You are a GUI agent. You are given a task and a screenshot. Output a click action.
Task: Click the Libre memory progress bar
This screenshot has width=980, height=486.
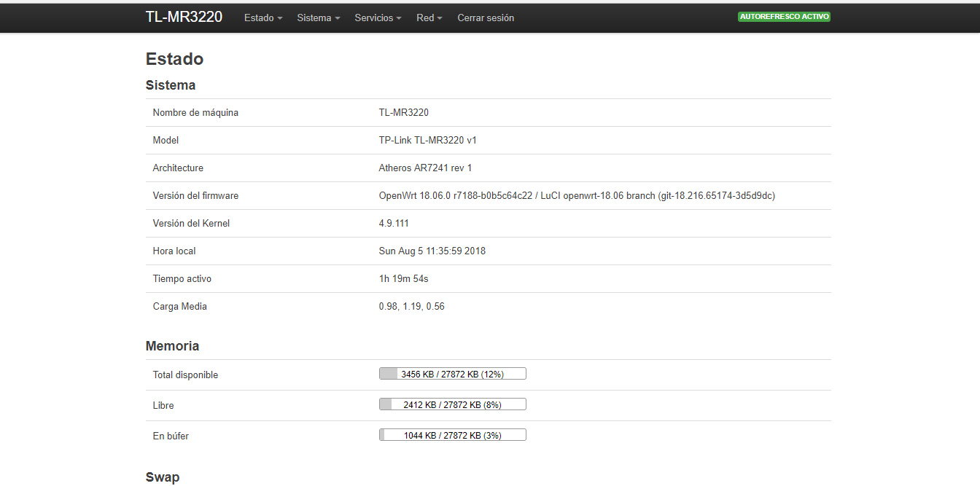tap(453, 404)
